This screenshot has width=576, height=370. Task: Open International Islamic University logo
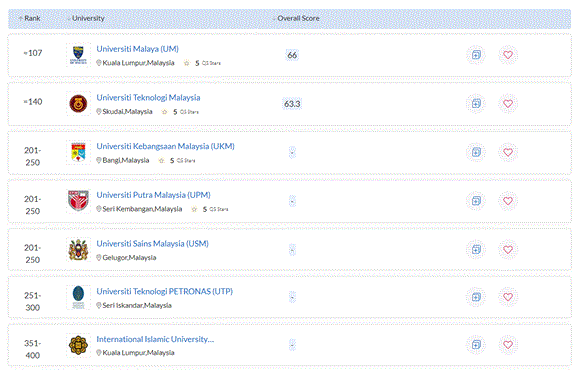point(78,345)
